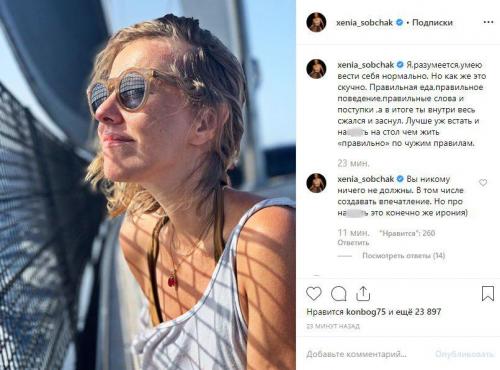This screenshot has height=370, width=500.
Task: Open the 23 минут назад timestamp
Action: coord(333,326)
